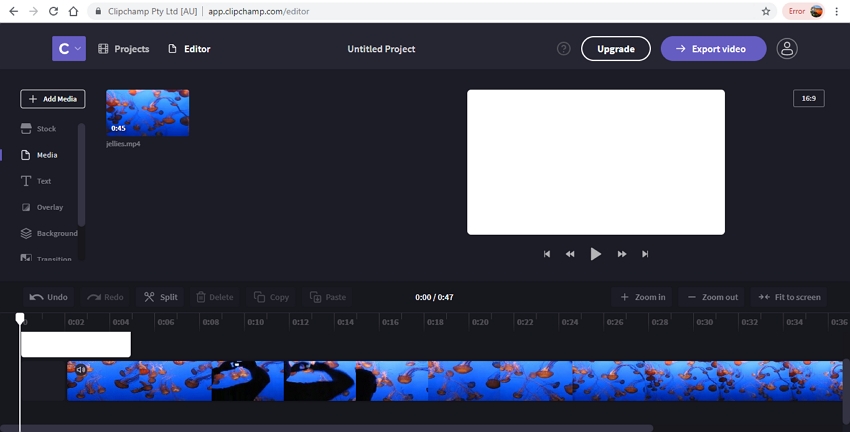Skip to start of video
Image resolution: width=850 pixels, height=432 pixels.
(547, 254)
